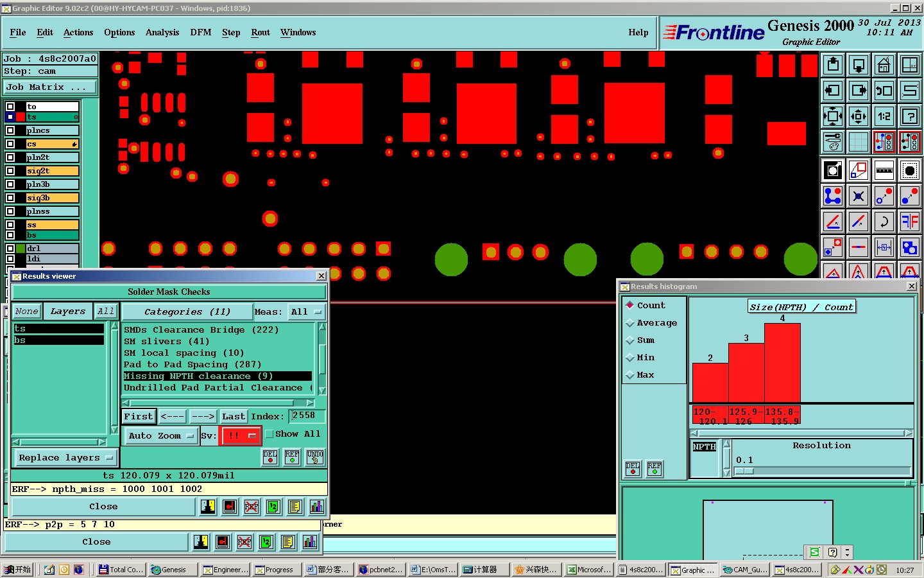Open the Auto Zoom dropdown

click(161, 435)
